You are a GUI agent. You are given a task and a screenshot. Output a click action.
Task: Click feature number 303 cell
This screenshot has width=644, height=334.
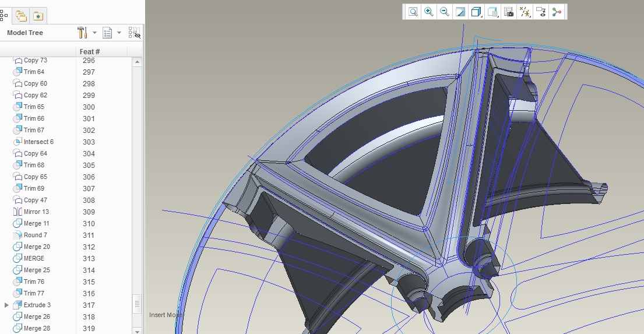[89, 142]
